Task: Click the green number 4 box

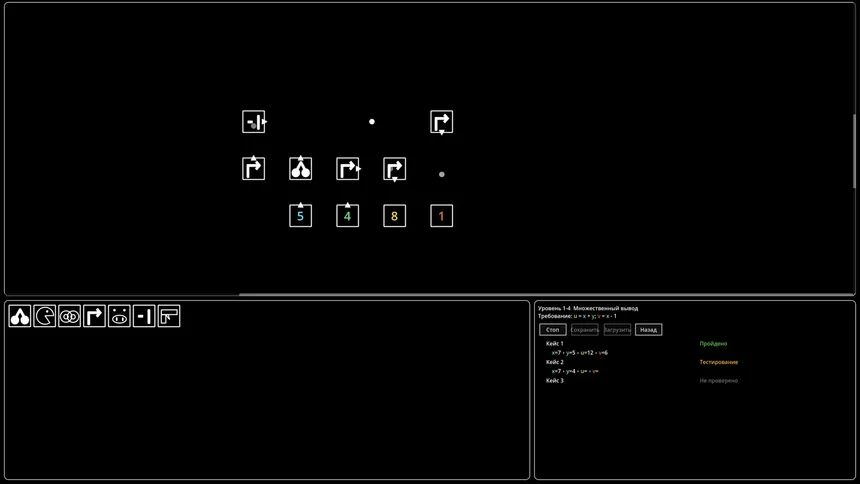Action: [347, 215]
